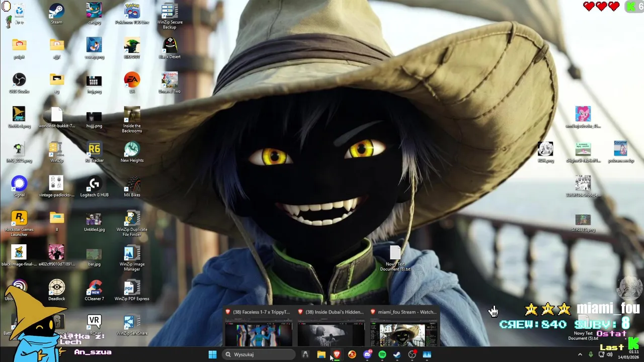Select the e402cff9010d71891 image file

click(x=56, y=256)
